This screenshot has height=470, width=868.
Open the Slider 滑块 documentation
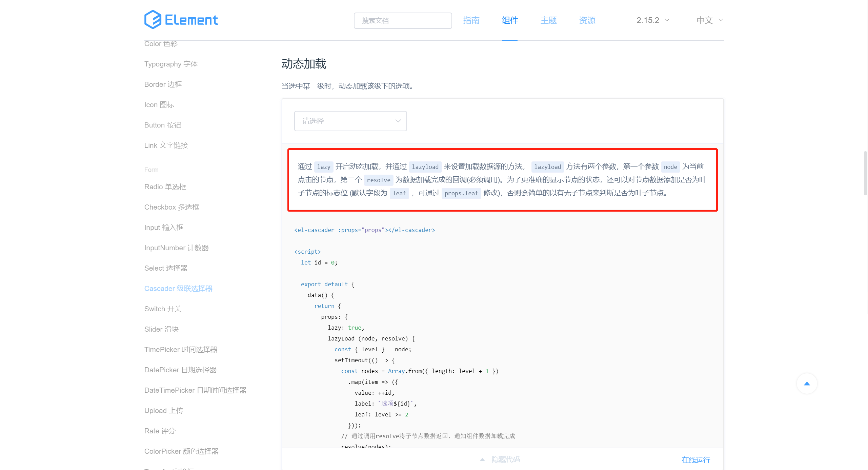tap(161, 329)
